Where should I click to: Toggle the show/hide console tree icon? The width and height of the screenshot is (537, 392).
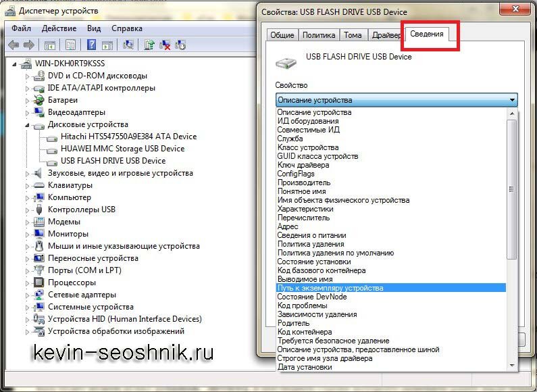49,45
